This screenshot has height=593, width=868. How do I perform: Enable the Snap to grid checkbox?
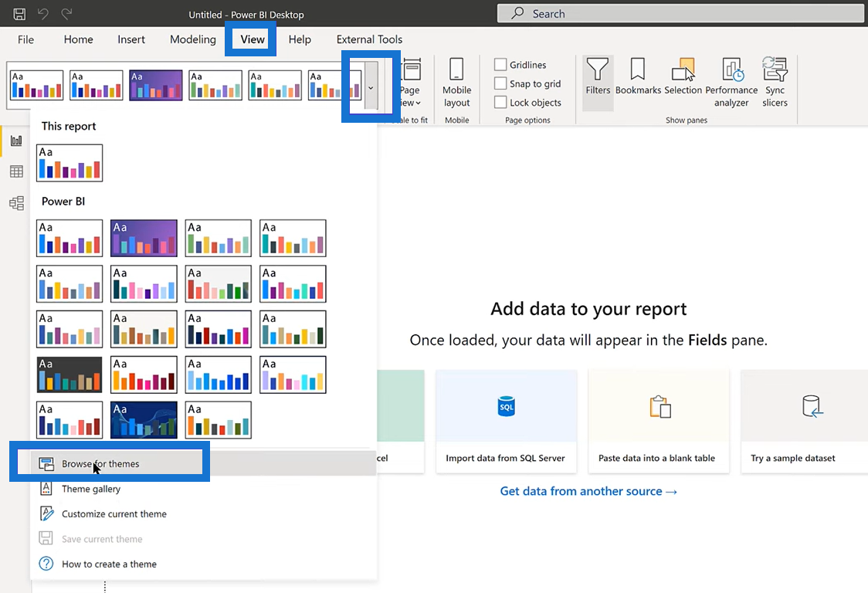click(x=500, y=83)
